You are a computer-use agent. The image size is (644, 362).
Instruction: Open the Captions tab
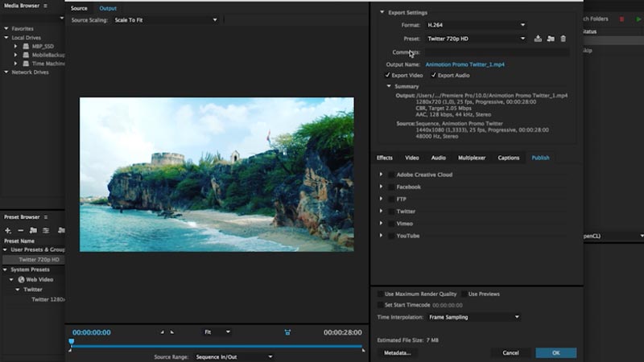click(508, 158)
